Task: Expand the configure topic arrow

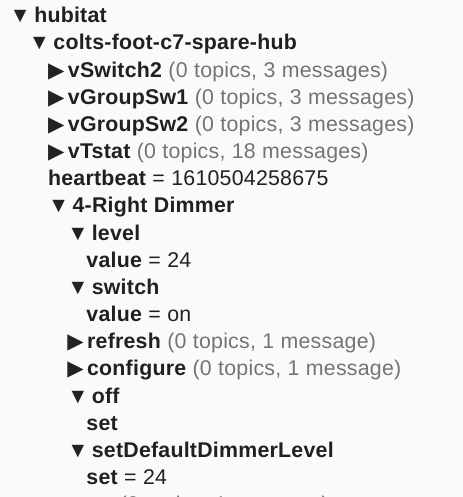Action: pos(75,369)
